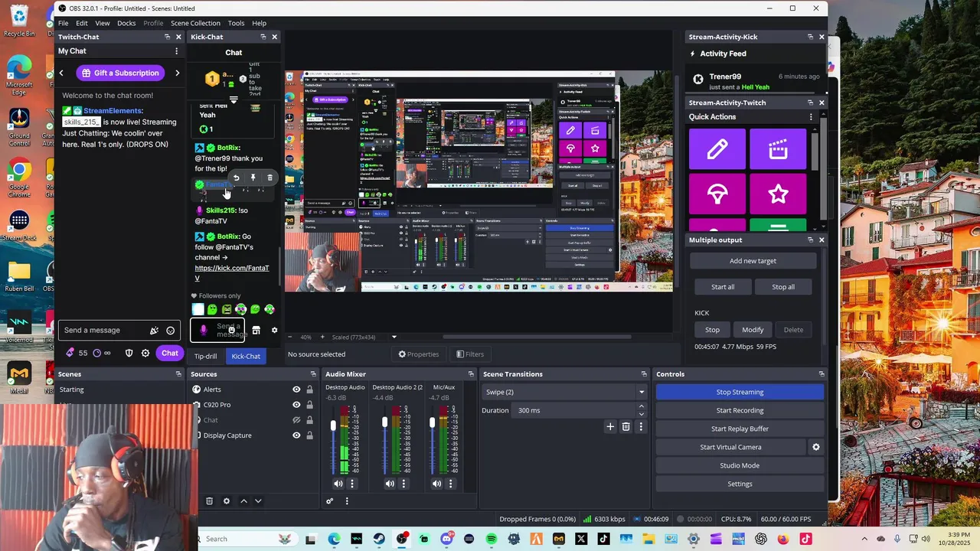The height and width of the screenshot is (551, 980).
Task: Open Mic/Aux three-dot options
Action: (x=450, y=484)
